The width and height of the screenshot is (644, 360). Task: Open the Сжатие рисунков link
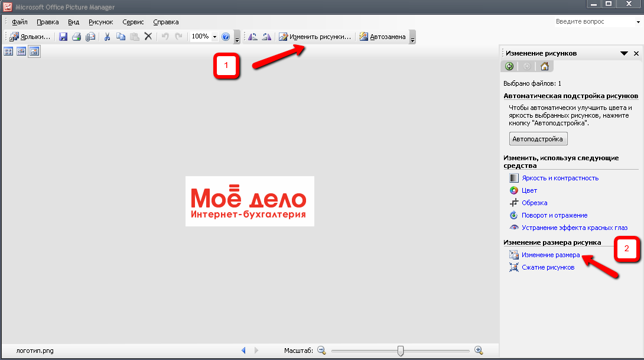(x=548, y=267)
